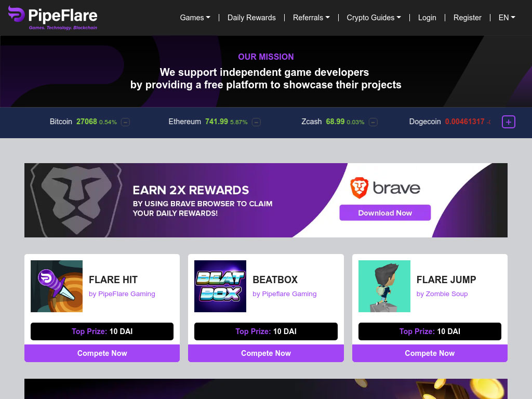532x399 pixels.
Task: Click Zcash label in the ticker
Action: (x=312, y=122)
